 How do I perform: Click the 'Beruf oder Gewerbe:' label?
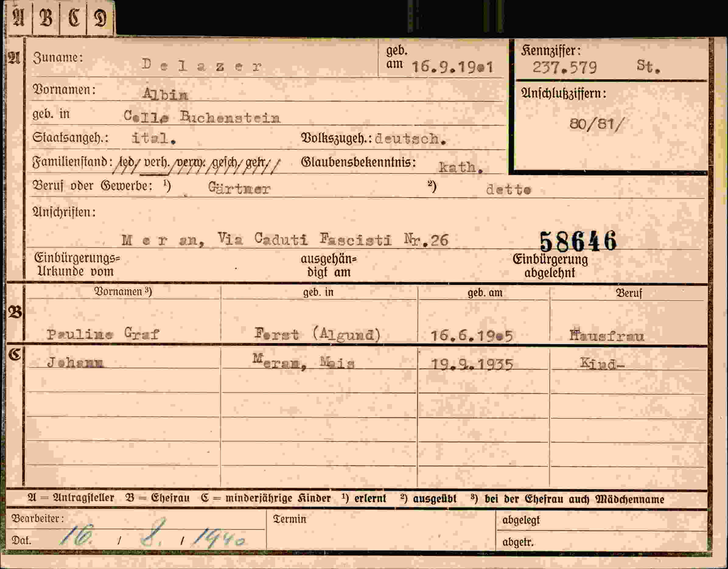click(92, 186)
